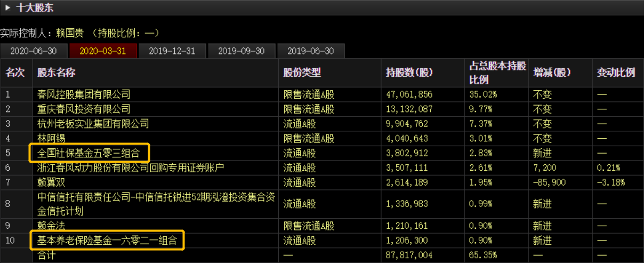This screenshot has width=644, height=263.
Task: Click total shares 87,817,004
Action: click(x=409, y=256)
